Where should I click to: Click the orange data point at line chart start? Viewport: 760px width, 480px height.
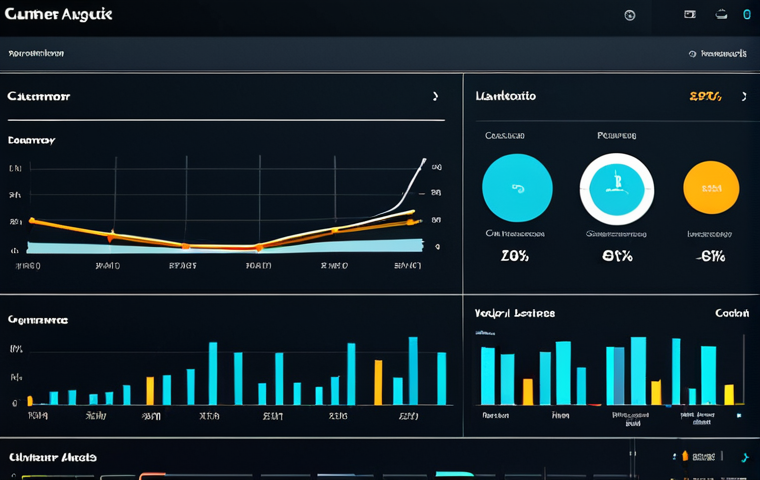(31, 220)
